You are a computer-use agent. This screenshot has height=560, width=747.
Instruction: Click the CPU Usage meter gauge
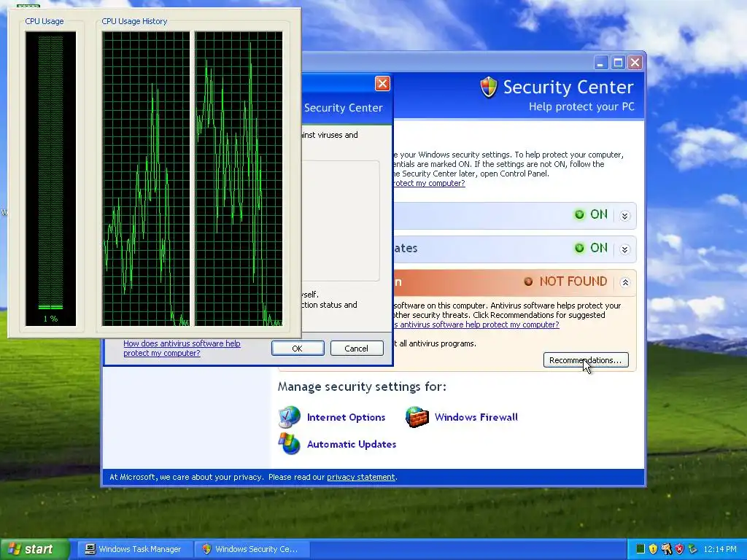50,179
